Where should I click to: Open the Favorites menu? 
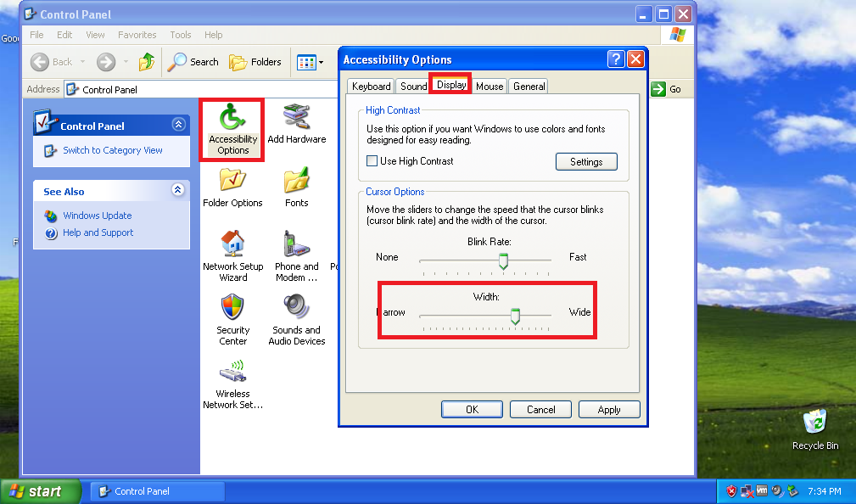coord(137,35)
